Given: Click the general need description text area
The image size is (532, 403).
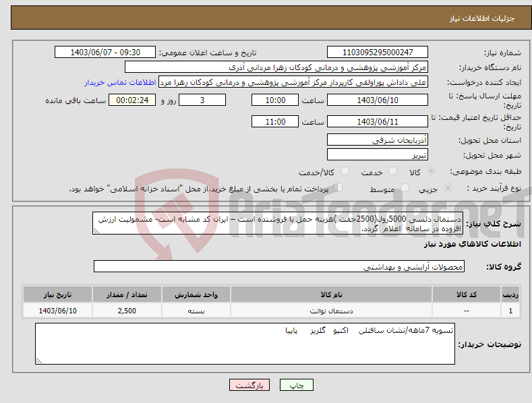Looking at the screenshot, I should tap(278, 223).
